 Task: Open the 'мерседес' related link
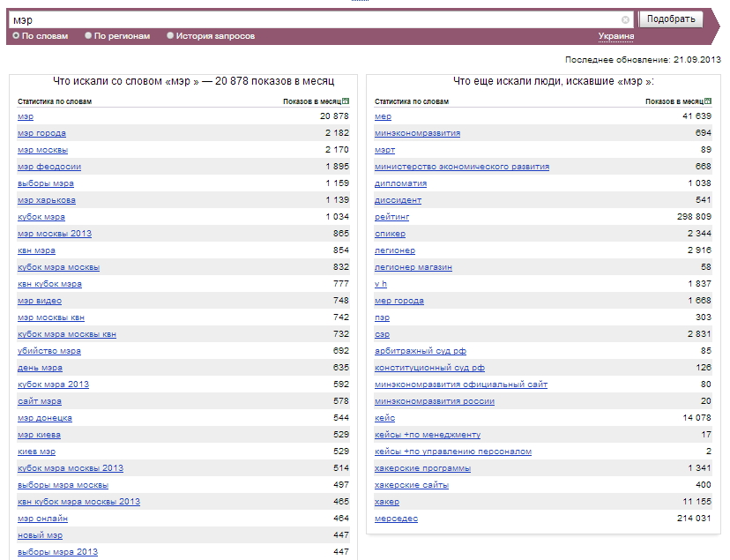point(396,519)
